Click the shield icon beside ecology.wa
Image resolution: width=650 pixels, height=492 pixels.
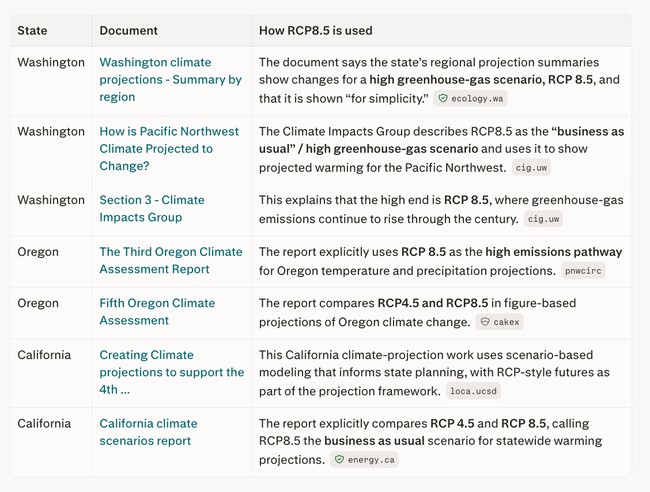(x=443, y=98)
